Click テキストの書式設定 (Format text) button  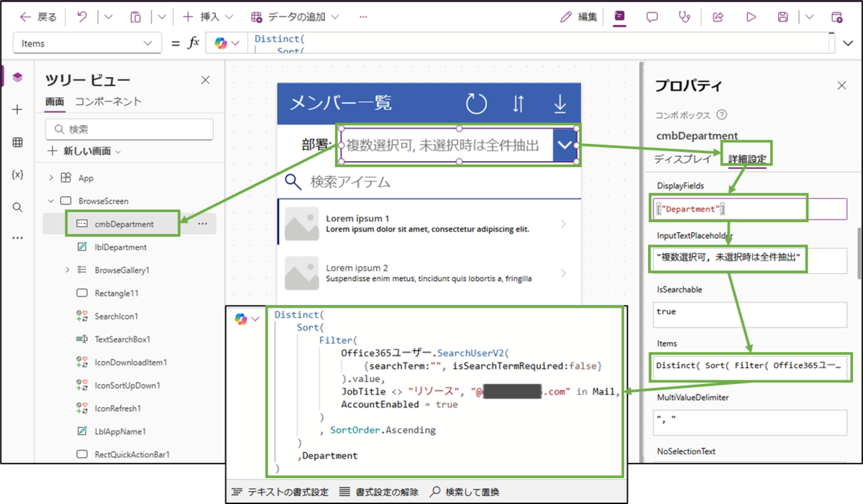tap(280, 492)
